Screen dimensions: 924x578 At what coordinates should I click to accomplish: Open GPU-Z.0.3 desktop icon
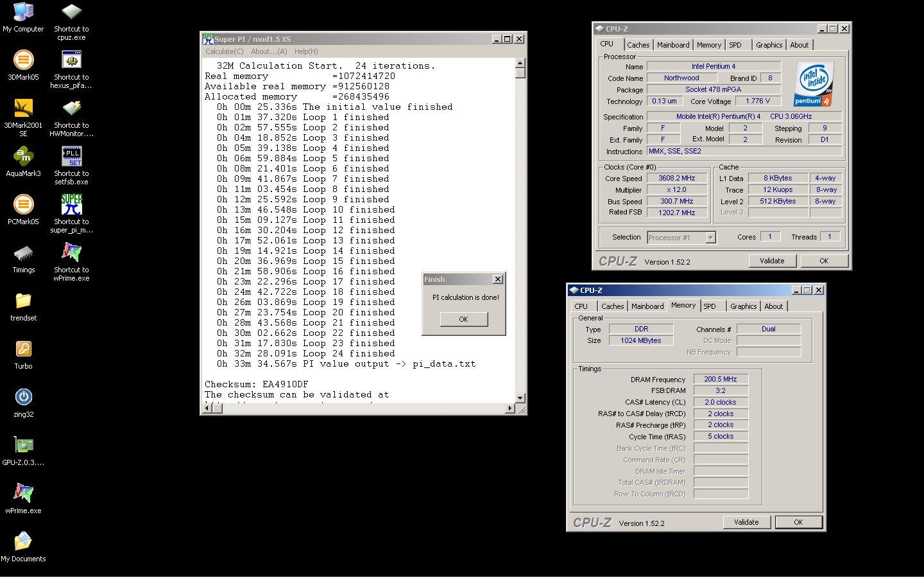point(23,451)
